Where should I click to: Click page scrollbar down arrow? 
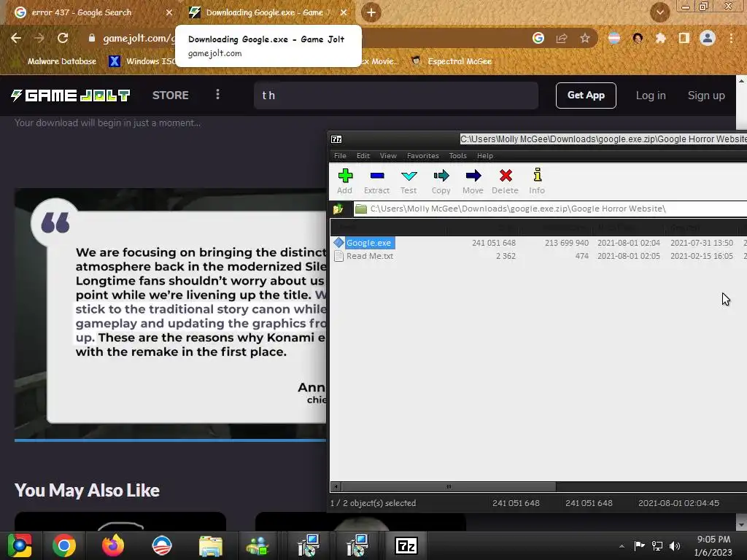click(x=741, y=525)
